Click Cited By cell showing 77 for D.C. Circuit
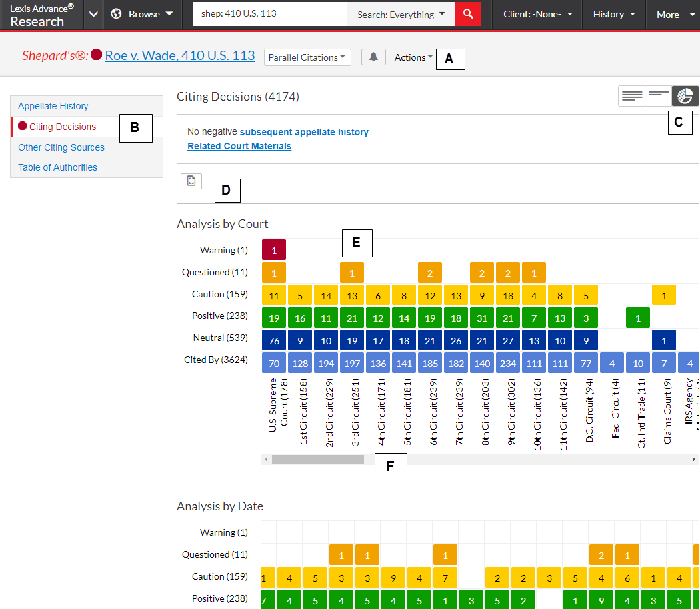Image resolution: width=700 pixels, height=609 pixels. [x=586, y=363]
